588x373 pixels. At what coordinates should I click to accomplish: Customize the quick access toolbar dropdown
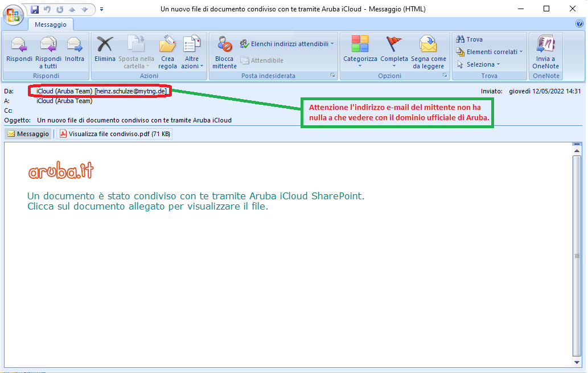[102, 9]
